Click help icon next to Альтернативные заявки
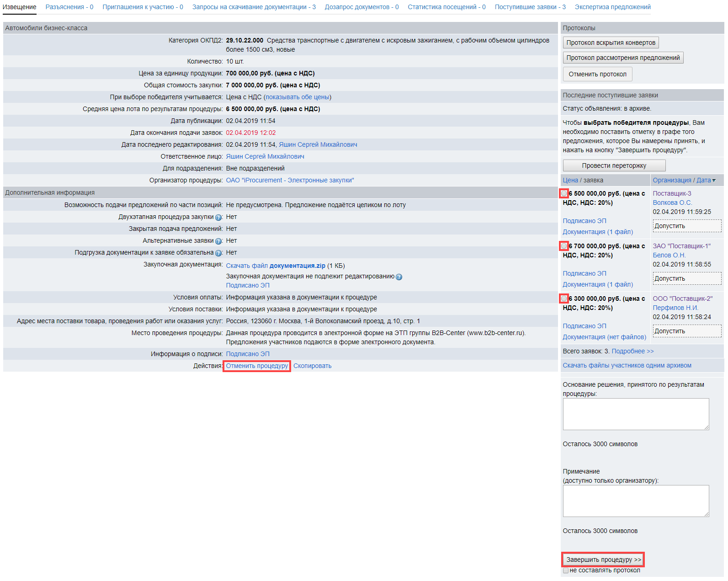The width and height of the screenshot is (728, 581). click(218, 241)
